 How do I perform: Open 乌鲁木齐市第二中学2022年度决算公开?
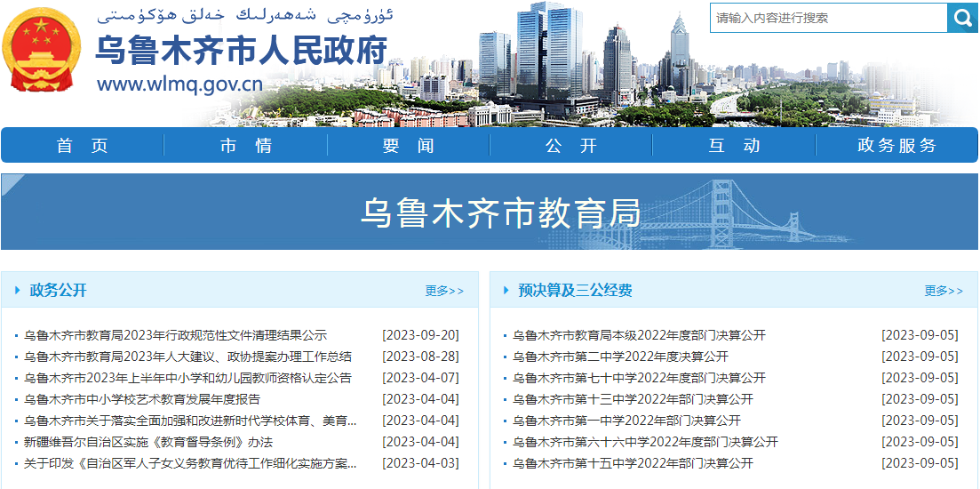coord(620,357)
